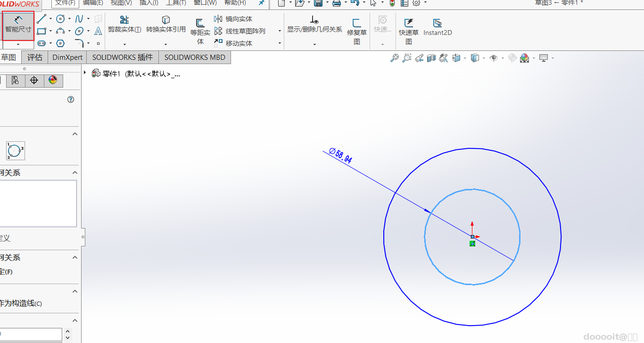Open Smart Dimension dropdown arrow
The height and width of the screenshot is (343, 644).
(18, 44)
